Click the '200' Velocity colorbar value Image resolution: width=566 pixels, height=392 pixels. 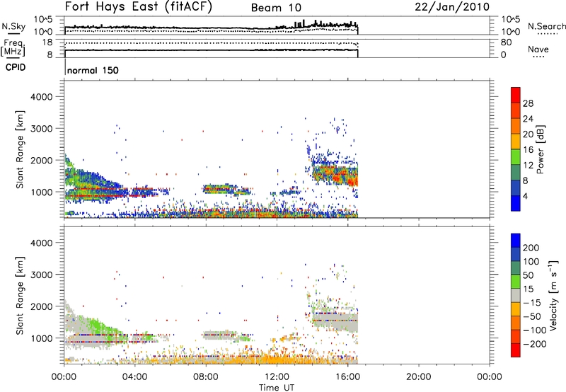[x=531, y=248]
